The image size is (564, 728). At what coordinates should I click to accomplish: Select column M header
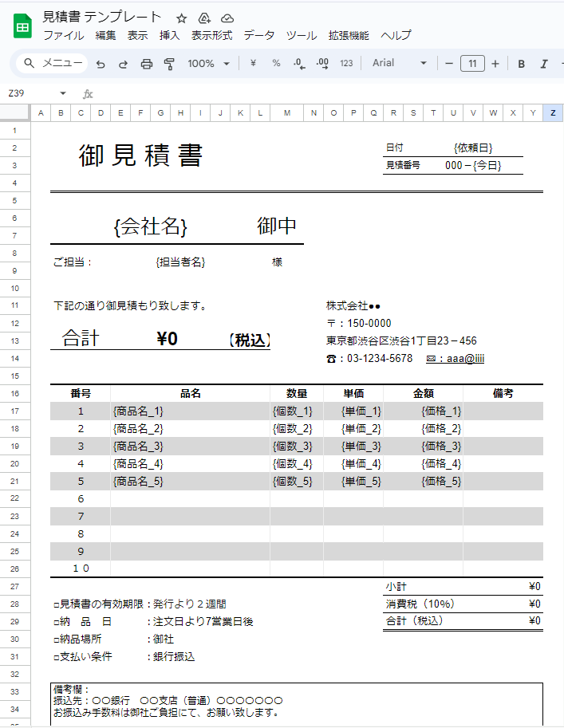(x=287, y=112)
